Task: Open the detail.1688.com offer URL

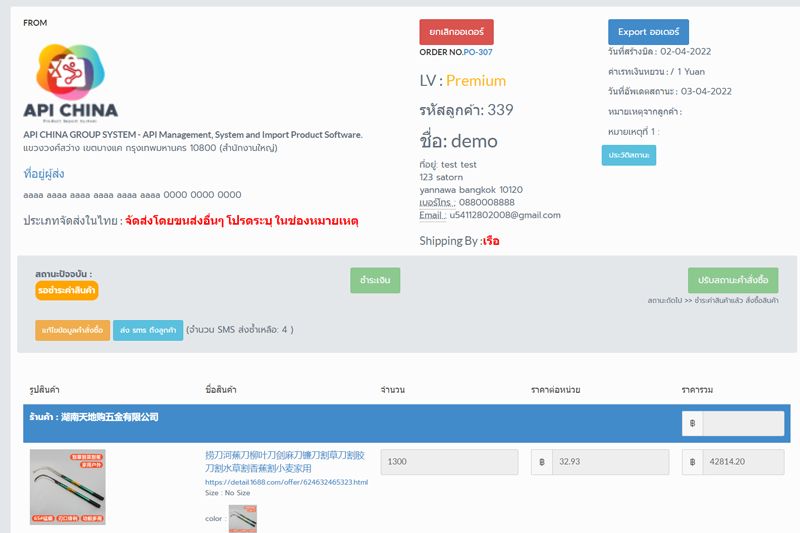Action: click(x=286, y=482)
